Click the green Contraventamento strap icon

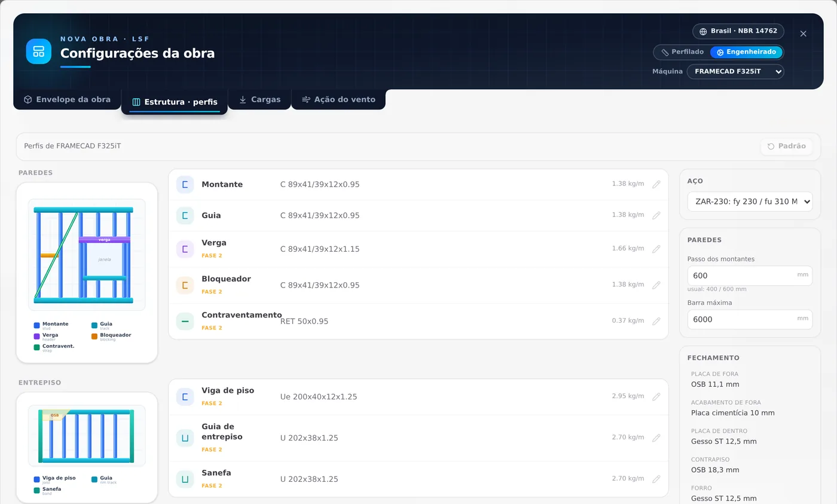click(185, 321)
